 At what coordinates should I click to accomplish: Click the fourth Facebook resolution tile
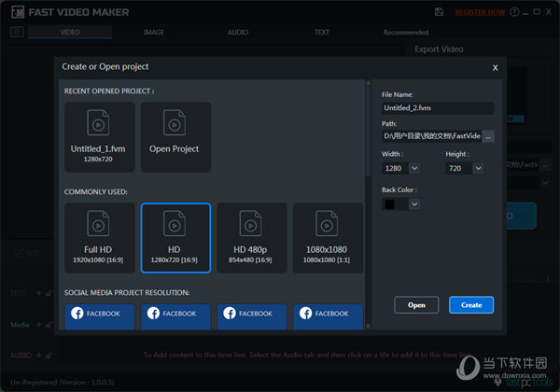click(x=328, y=316)
